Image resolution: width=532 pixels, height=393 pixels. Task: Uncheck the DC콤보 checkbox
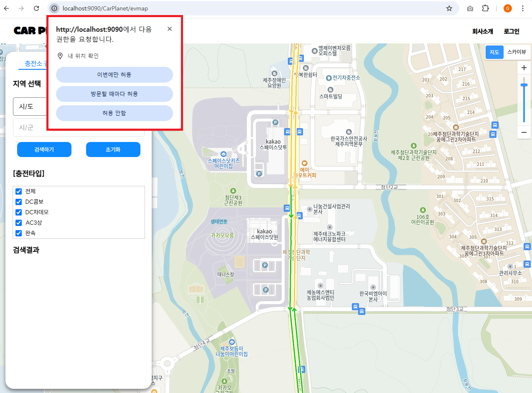point(18,202)
